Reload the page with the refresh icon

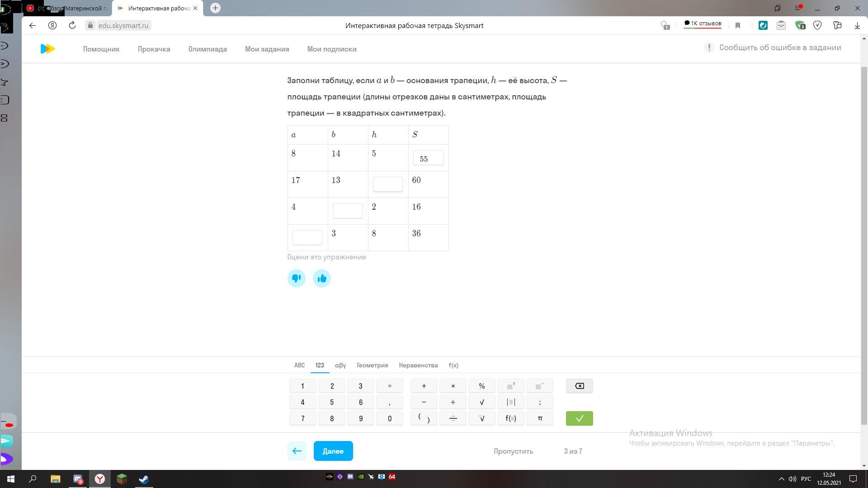pyautogui.click(x=72, y=25)
